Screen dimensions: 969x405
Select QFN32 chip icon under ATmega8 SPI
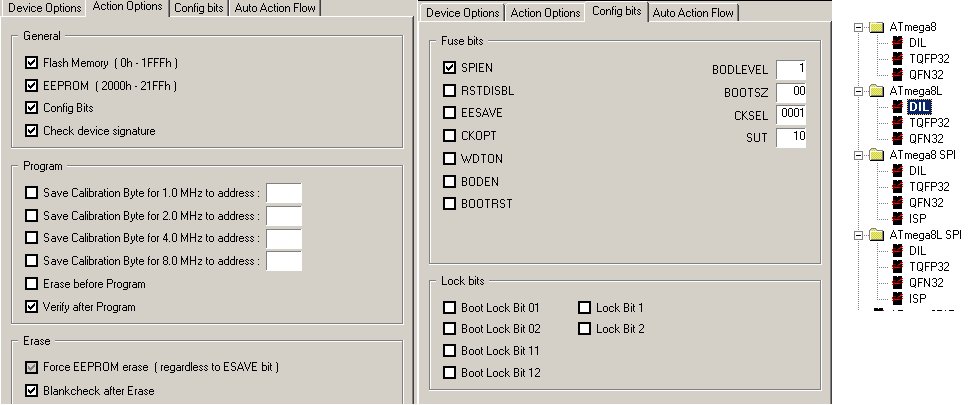(897, 202)
